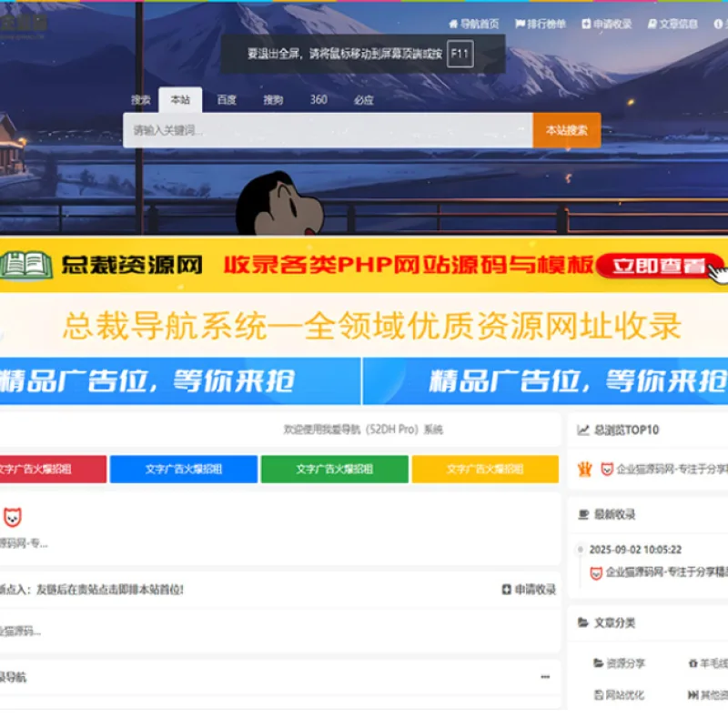
Task: Open 导航首页 in the top navigation
Action: (x=473, y=24)
